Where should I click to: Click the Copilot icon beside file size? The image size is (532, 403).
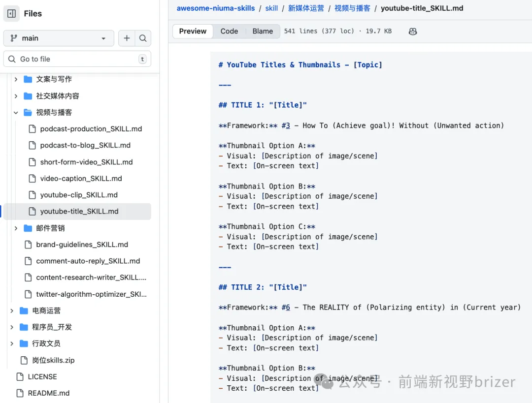[413, 31]
